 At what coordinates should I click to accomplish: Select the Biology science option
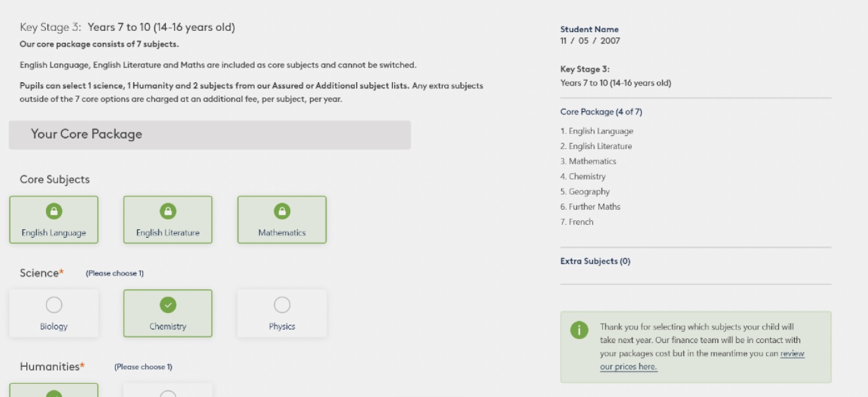[53, 305]
